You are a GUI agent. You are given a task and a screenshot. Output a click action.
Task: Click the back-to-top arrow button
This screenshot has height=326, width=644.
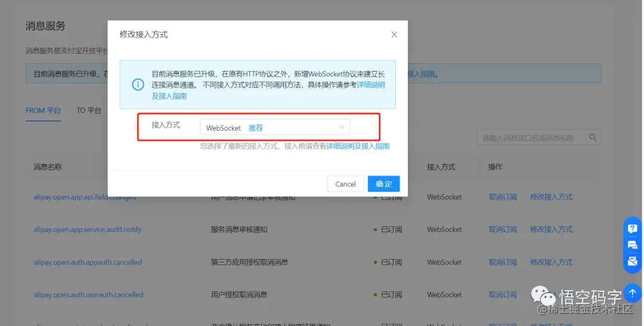pyautogui.click(x=633, y=293)
